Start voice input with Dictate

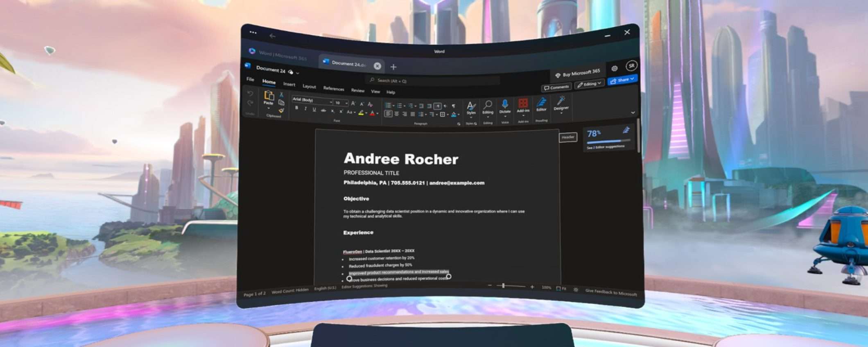[505, 105]
